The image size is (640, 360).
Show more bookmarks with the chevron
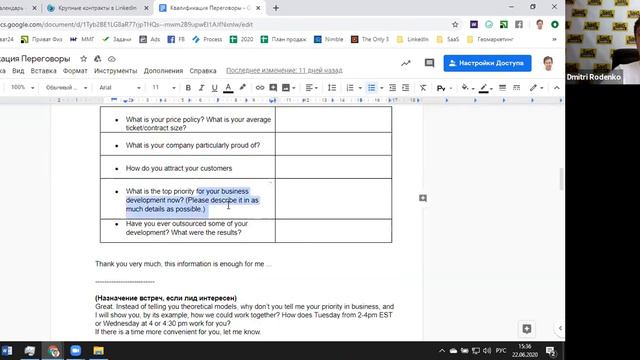pos(554,39)
